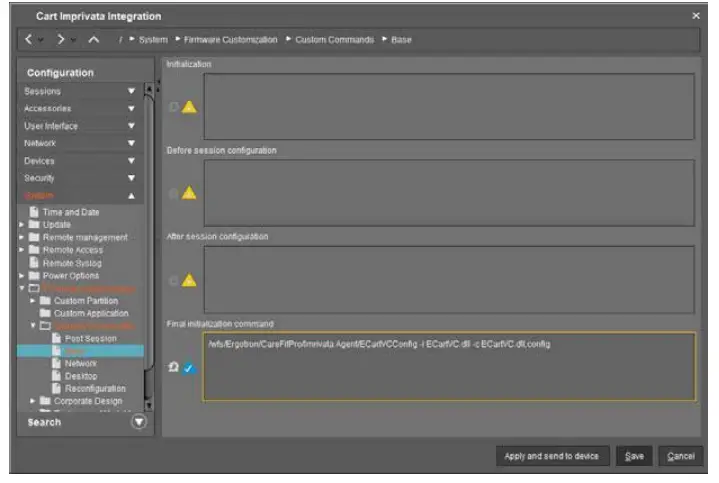Expand the Network configuration section

pyautogui.click(x=81, y=144)
